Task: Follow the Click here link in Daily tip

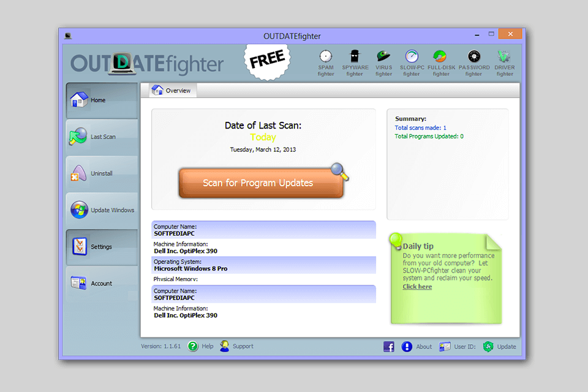Action: (417, 287)
